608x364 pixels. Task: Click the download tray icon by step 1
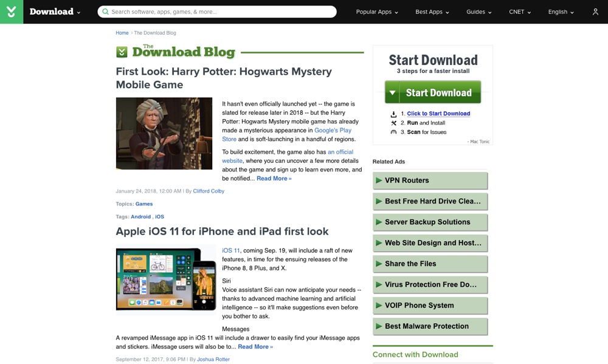pyautogui.click(x=393, y=114)
